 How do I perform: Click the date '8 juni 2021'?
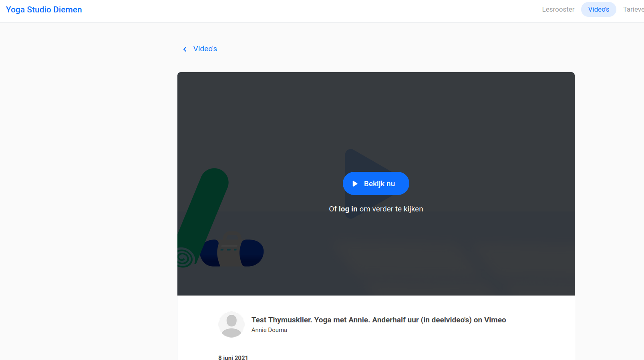(233, 358)
